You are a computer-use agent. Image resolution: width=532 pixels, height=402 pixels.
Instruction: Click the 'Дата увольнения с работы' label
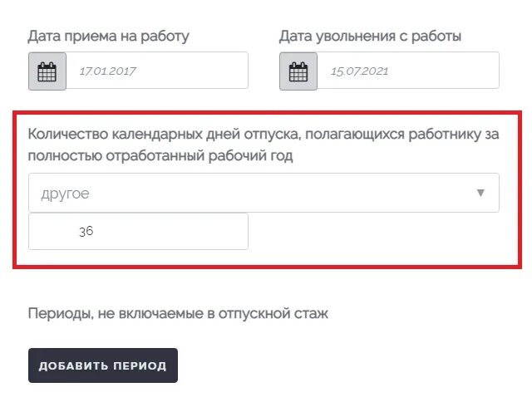click(371, 36)
